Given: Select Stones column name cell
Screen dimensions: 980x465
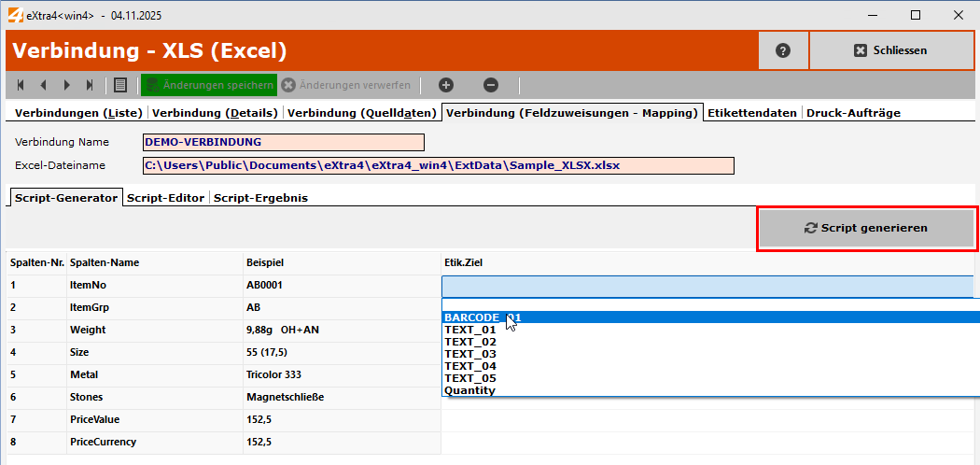Looking at the screenshot, I should [154, 398].
